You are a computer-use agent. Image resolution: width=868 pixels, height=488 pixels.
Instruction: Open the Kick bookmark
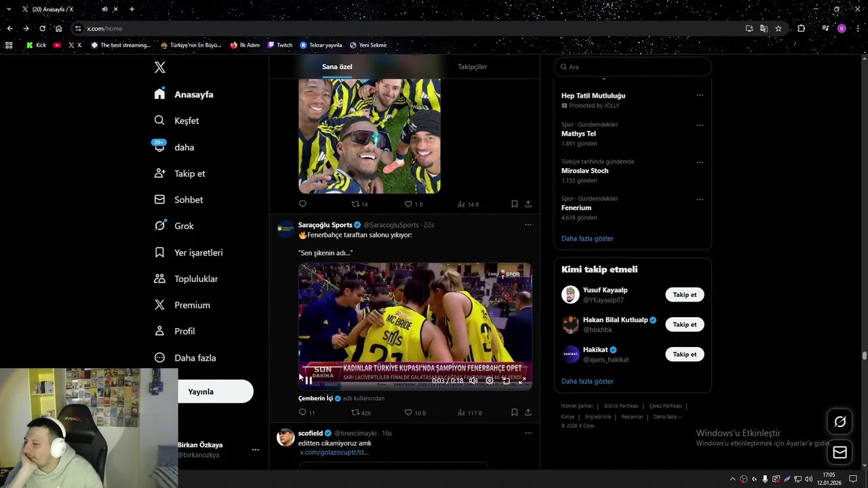point(36,45)
